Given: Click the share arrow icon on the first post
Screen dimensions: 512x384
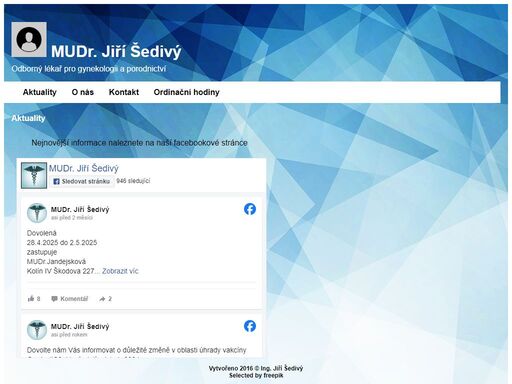Looking at the screenshot, I should click(102, 299).
